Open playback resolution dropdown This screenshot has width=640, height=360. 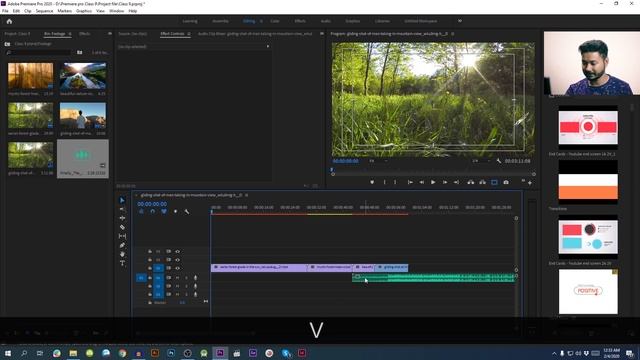coord(481,161)
